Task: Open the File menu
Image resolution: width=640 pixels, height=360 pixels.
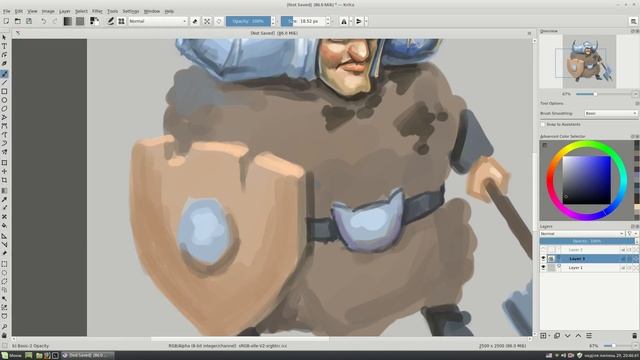Action: 7,11
